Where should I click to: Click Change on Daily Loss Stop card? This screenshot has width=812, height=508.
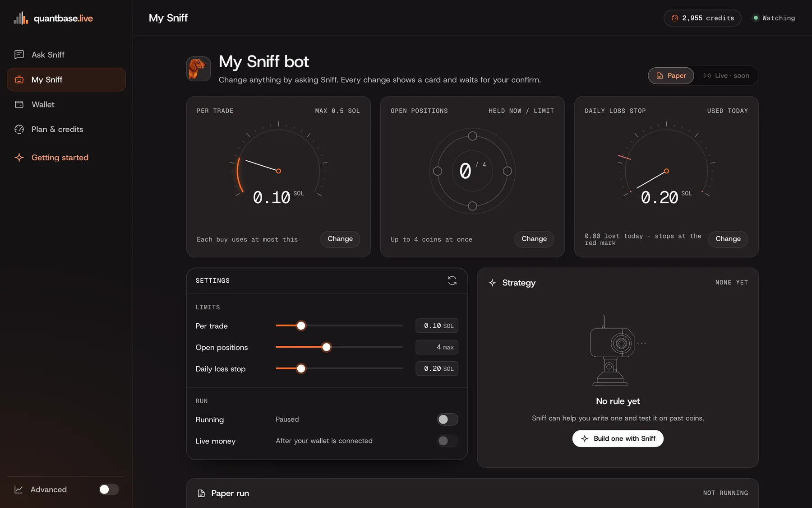(728, 239)
